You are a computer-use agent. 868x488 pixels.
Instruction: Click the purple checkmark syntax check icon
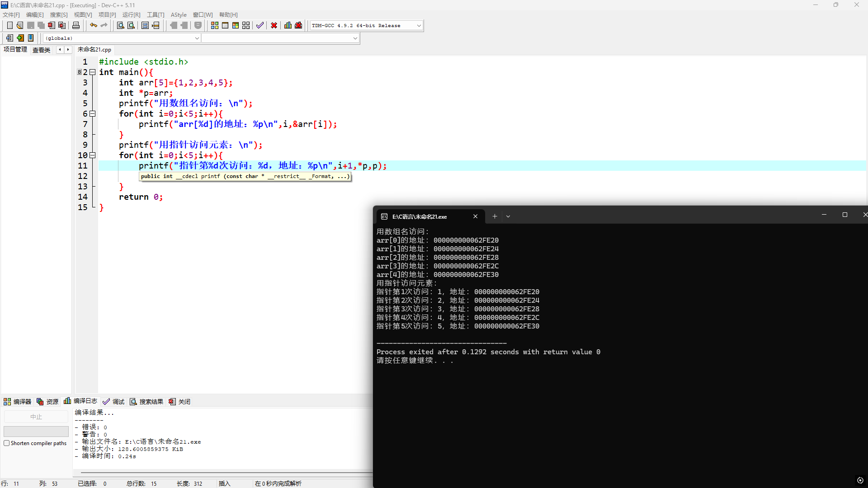[x=259, y=25]
